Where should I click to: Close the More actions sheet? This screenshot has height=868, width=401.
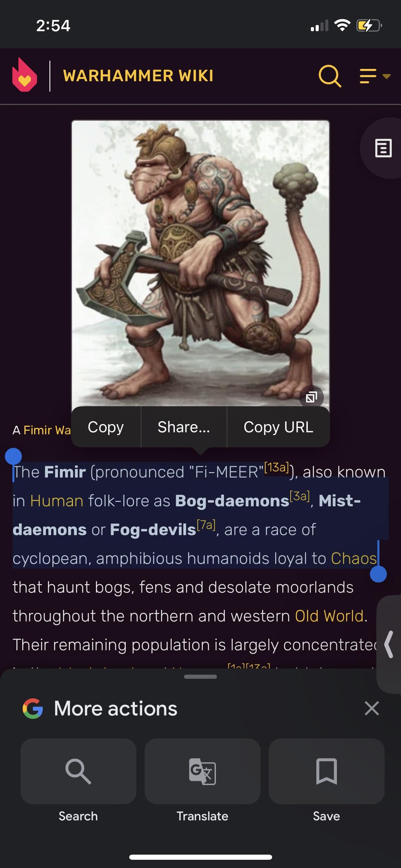pos(372,708)
